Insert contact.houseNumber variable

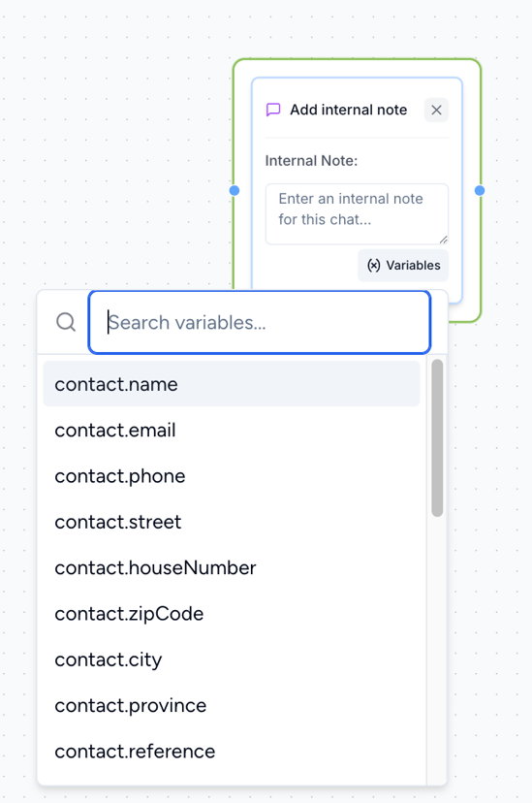pos(232,568)
